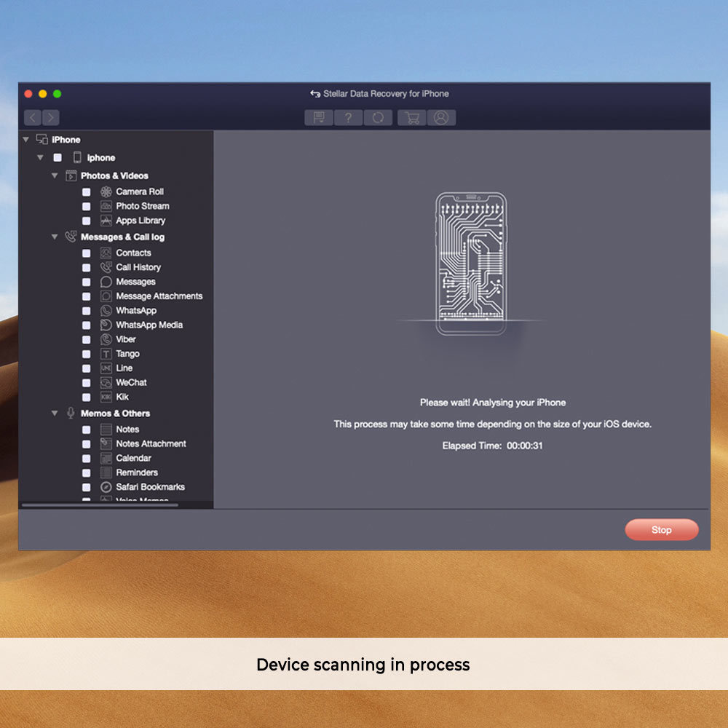Image resolution: width=728 pixels, height=728 pixels.
Task: Select the Messages & Call log label
Action: pos(122,237)
